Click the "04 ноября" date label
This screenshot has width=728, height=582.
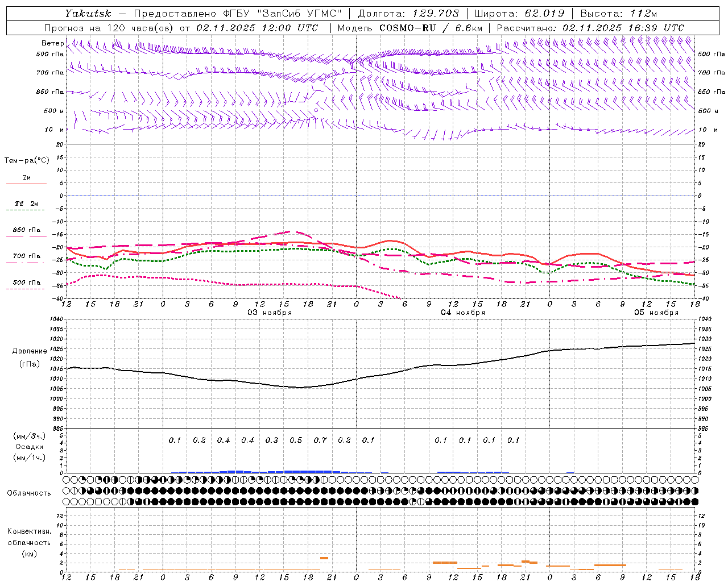[463, 313]
